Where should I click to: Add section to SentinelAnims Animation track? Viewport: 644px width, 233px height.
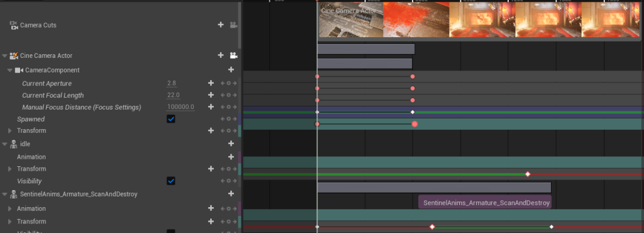211,208
